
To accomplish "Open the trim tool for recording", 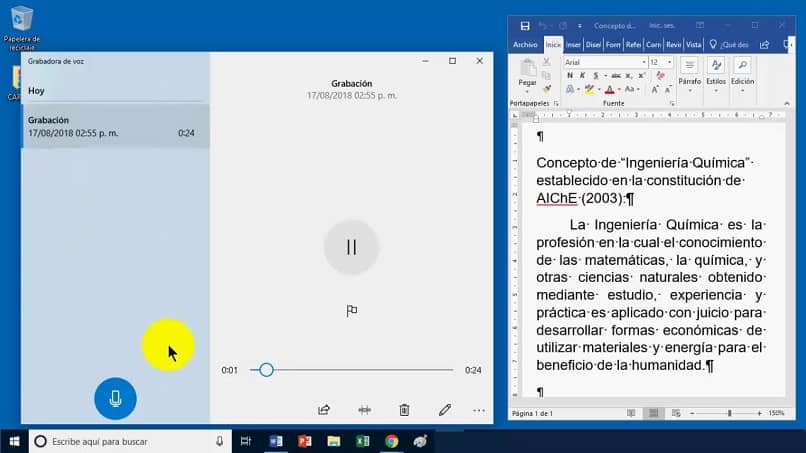I will [364, 410].
